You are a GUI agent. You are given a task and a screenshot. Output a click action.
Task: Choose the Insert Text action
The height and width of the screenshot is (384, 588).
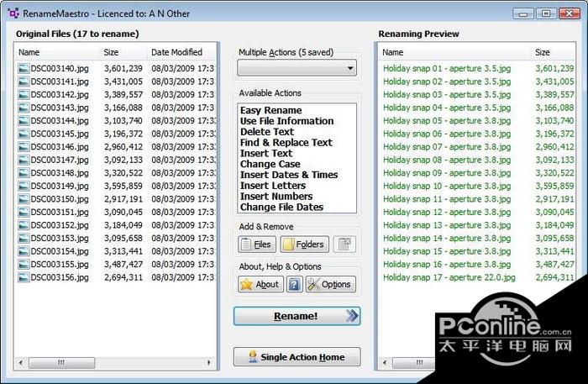[x=266, y=154]
